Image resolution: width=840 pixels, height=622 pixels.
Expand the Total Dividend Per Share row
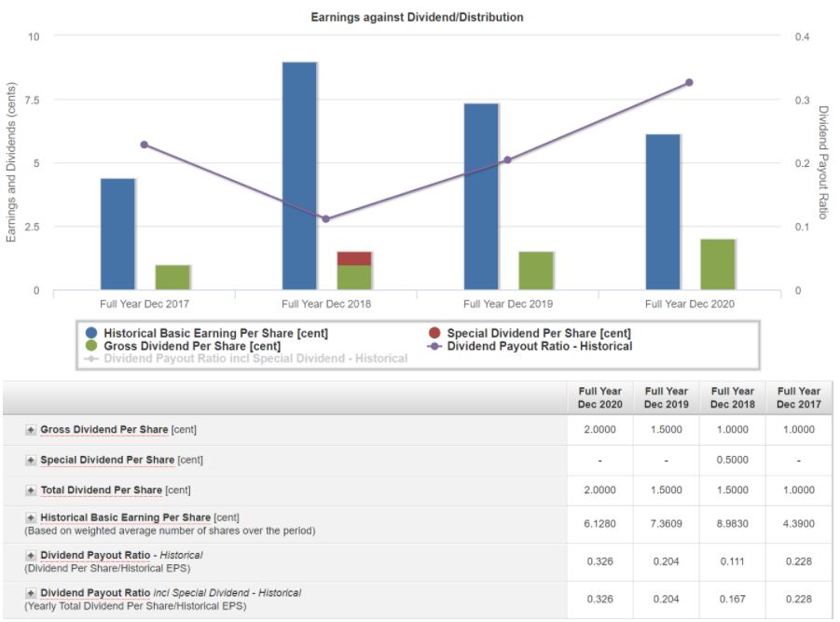pos(31,490)
